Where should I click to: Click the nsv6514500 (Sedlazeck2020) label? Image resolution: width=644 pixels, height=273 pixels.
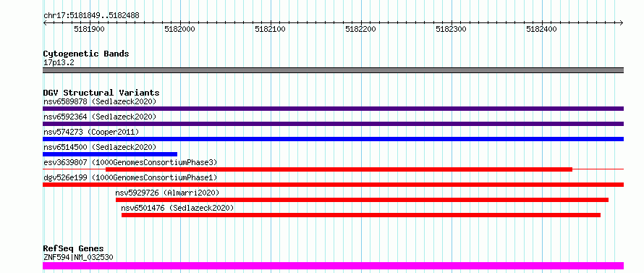point(100,147)
